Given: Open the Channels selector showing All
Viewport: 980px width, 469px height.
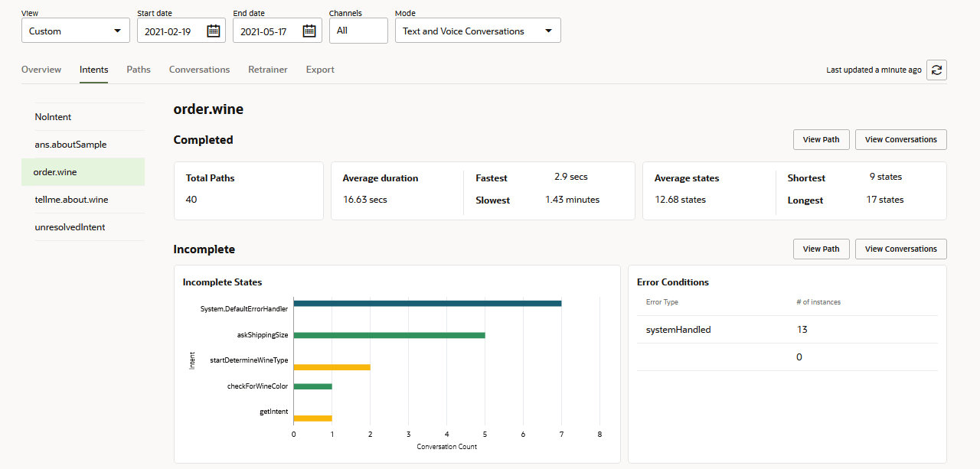Looking at the screenshot, I should (358, 31).
